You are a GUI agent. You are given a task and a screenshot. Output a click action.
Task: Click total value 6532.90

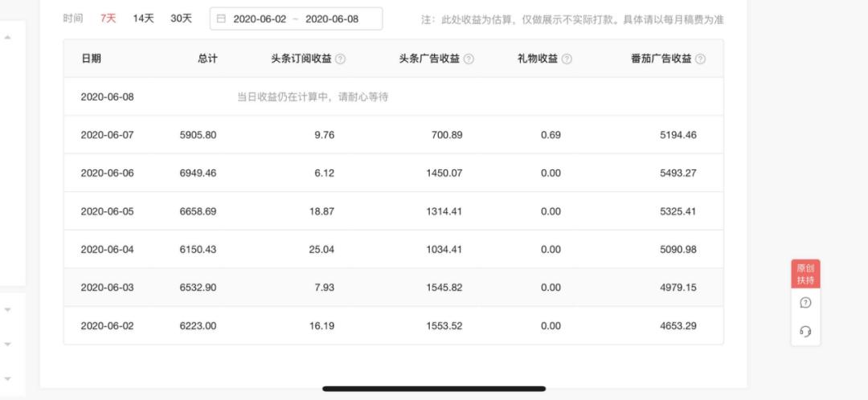[x=199, y=288]
